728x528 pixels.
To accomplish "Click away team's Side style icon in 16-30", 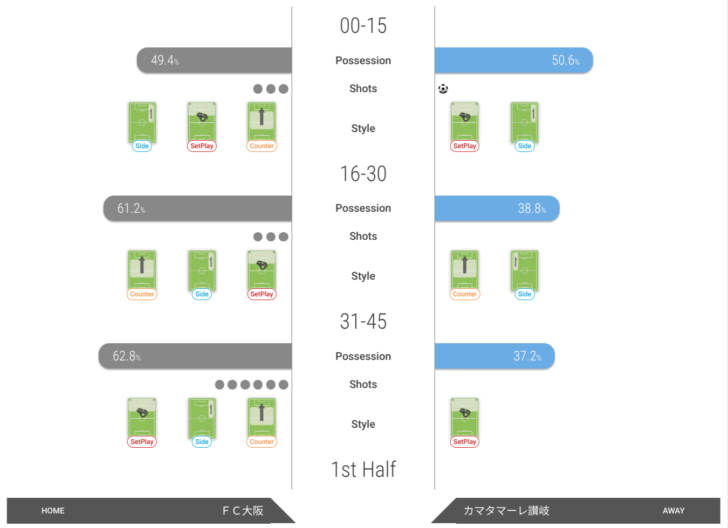I will click(525, 272).
